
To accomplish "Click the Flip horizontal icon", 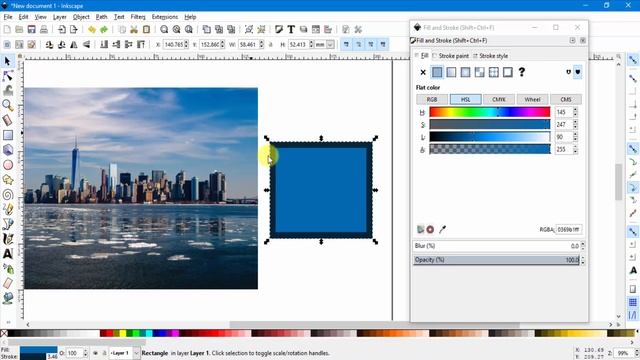I will point(74,44).
